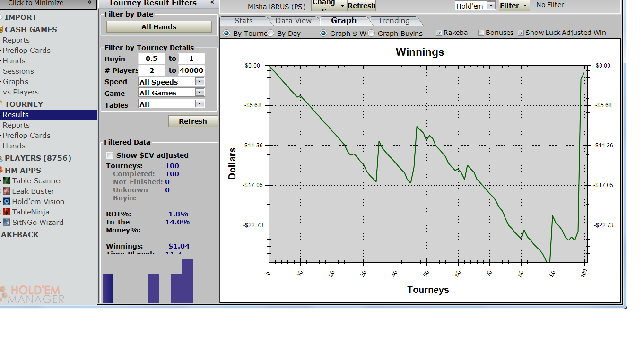Collapse the navigation sidebar via Minimize arrows
Screen dimensions: 644x343
click(x=90, y=3)
